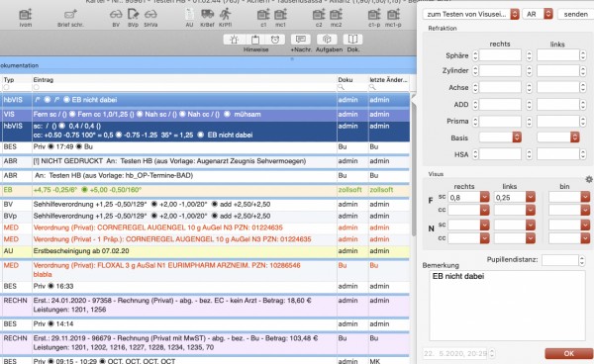Sort by the Doku column header
Screen dimensions: 594x364
pos(352,80)
